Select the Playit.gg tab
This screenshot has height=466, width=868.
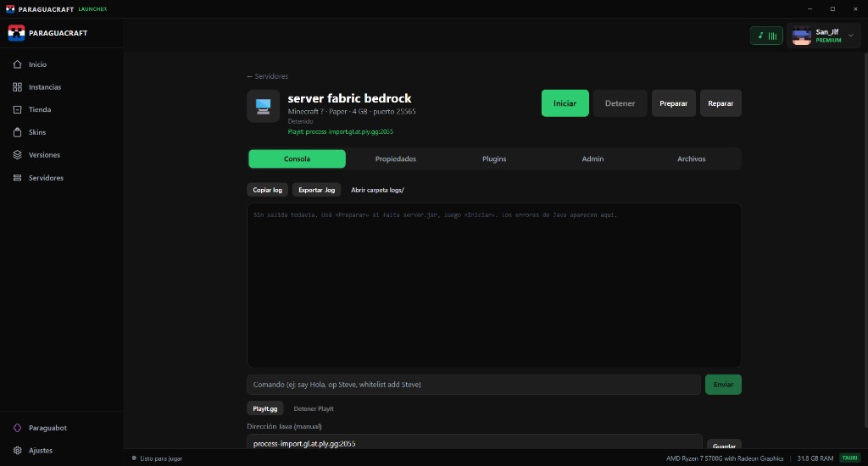click(265, 408)
